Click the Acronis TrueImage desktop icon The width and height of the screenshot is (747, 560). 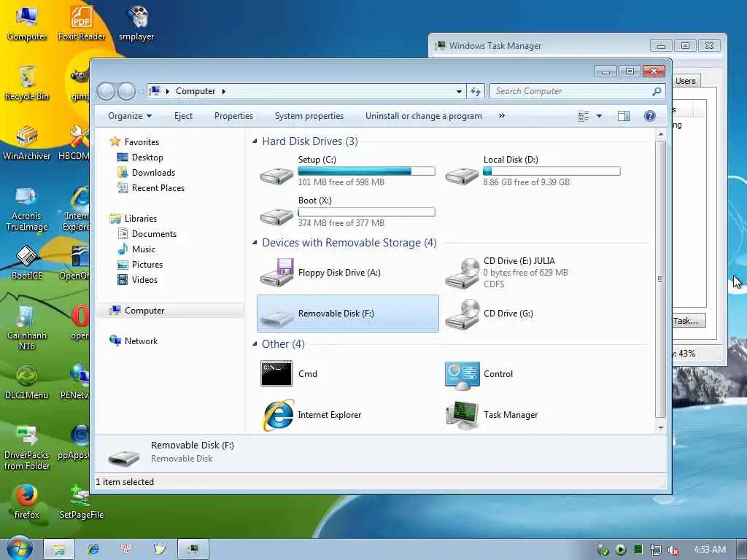(x=27, y=209)
